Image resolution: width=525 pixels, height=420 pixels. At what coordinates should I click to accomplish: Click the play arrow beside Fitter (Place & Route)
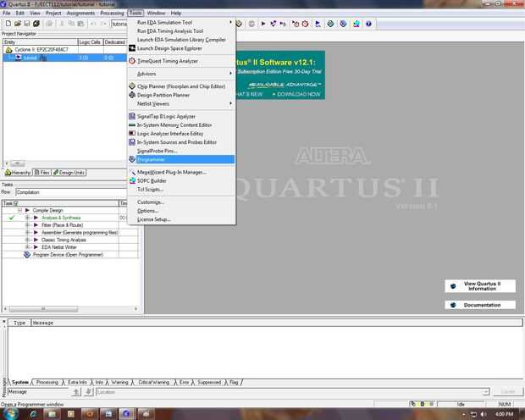36,225
